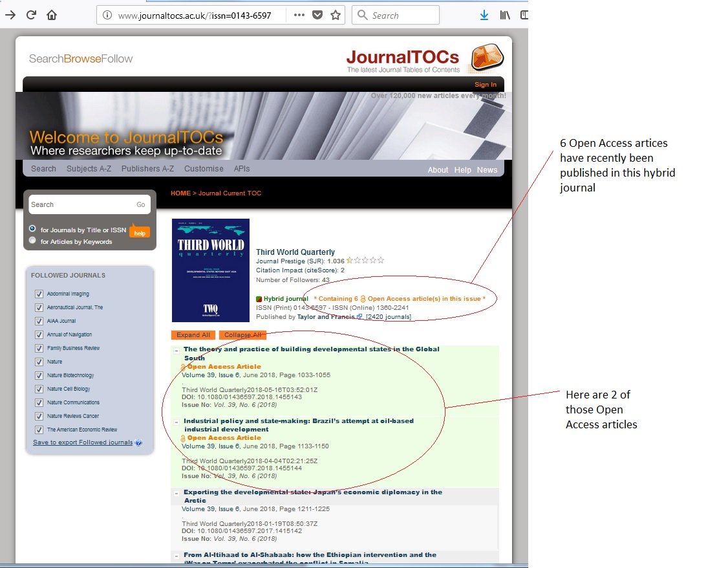The height and width of the screenshot is (568, 728).
Task: Open site information icon in address bar
Action: click(x=107, y=16)
